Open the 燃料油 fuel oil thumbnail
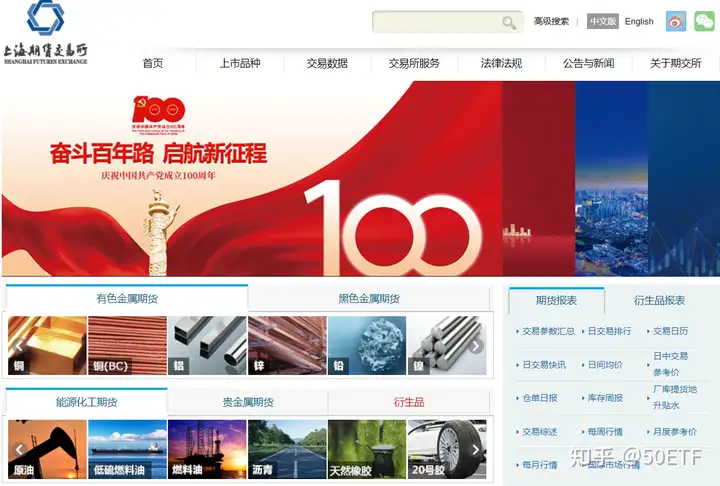Image resolution: width=720 pixels, height=486 pixels. coord(207,449)
